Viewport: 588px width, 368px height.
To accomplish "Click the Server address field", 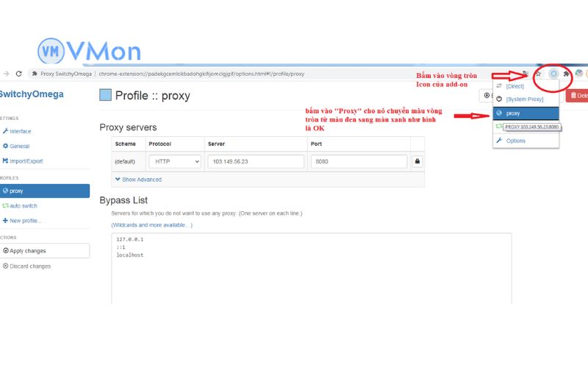I will click(256, 161).
